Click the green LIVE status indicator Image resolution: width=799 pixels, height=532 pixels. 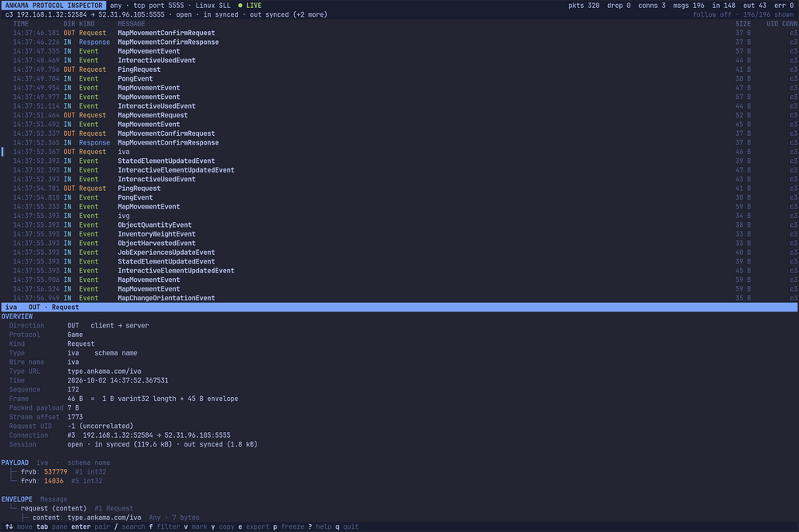point(249,6)
